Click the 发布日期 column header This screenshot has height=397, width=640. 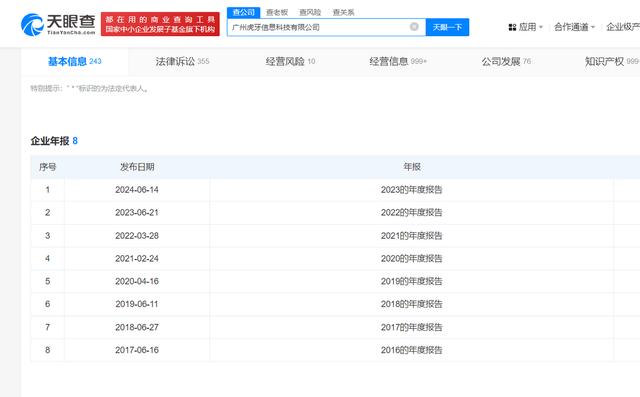coord(137,167)
